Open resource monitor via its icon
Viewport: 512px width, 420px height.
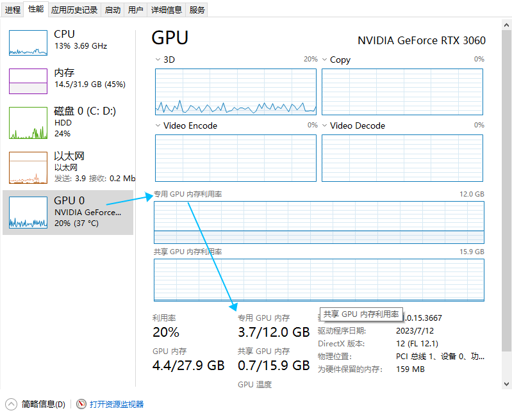tap(81, 404)
